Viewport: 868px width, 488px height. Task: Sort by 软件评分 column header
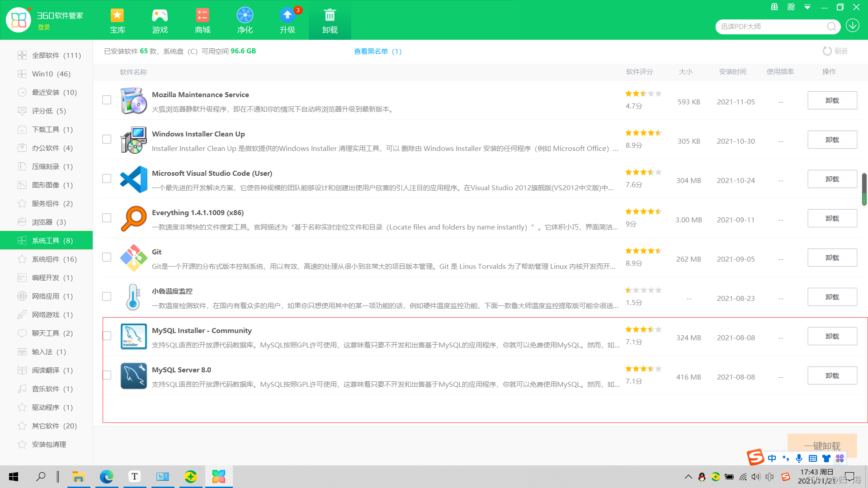(639, 72)
